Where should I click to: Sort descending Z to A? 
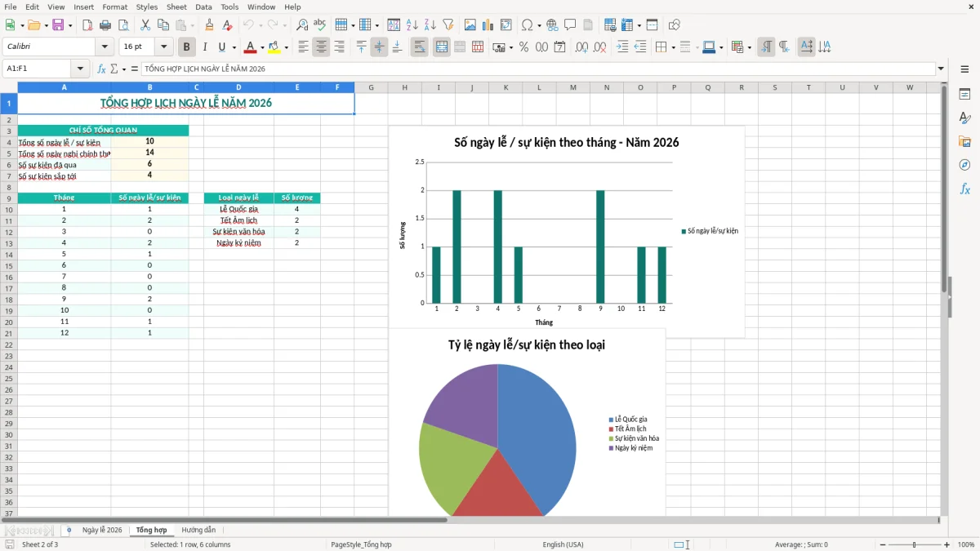430,25
